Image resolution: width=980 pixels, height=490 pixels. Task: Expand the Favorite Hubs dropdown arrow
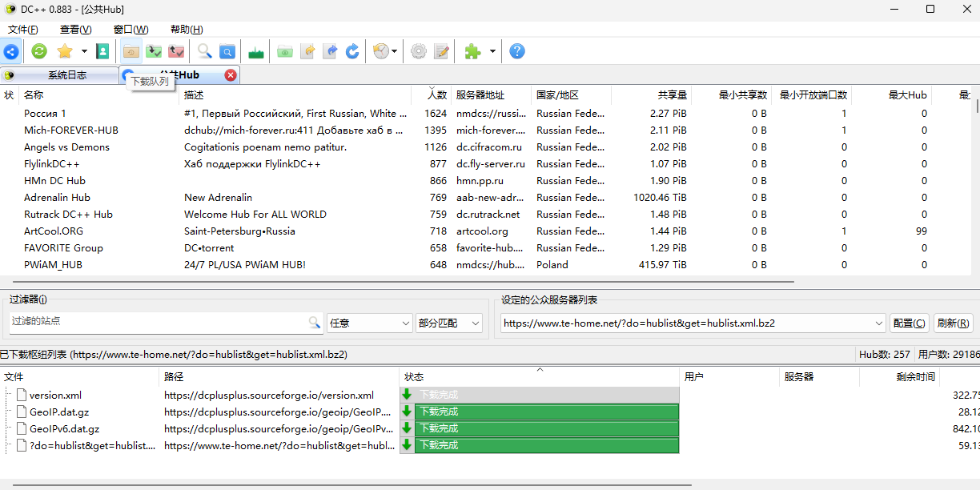point(84,51)
